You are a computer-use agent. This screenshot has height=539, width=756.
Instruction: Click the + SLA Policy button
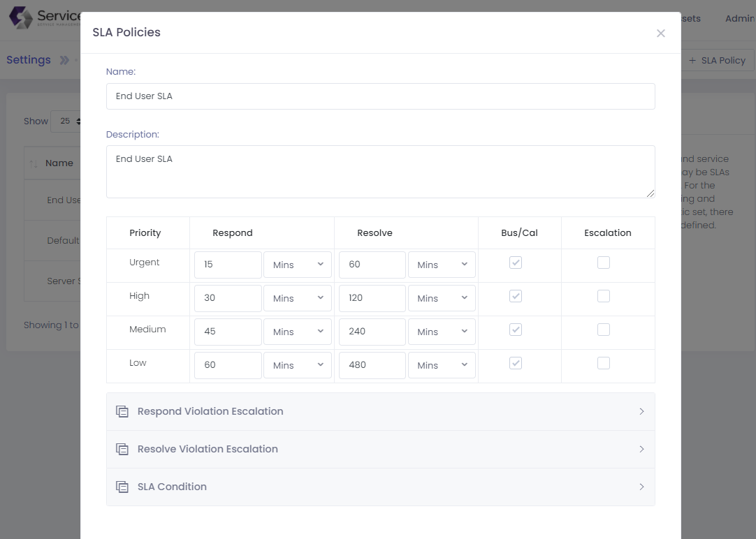click(717, 61)
